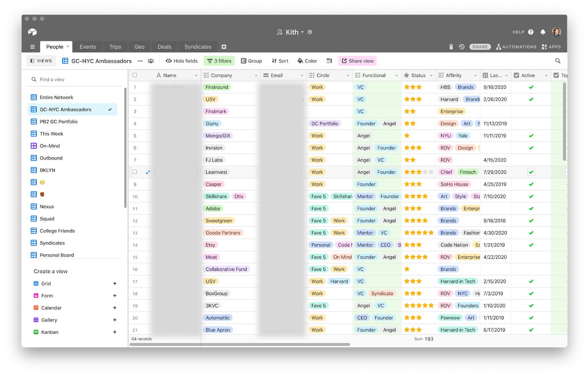Click the Airtable home logo icon

click(32, 32)
